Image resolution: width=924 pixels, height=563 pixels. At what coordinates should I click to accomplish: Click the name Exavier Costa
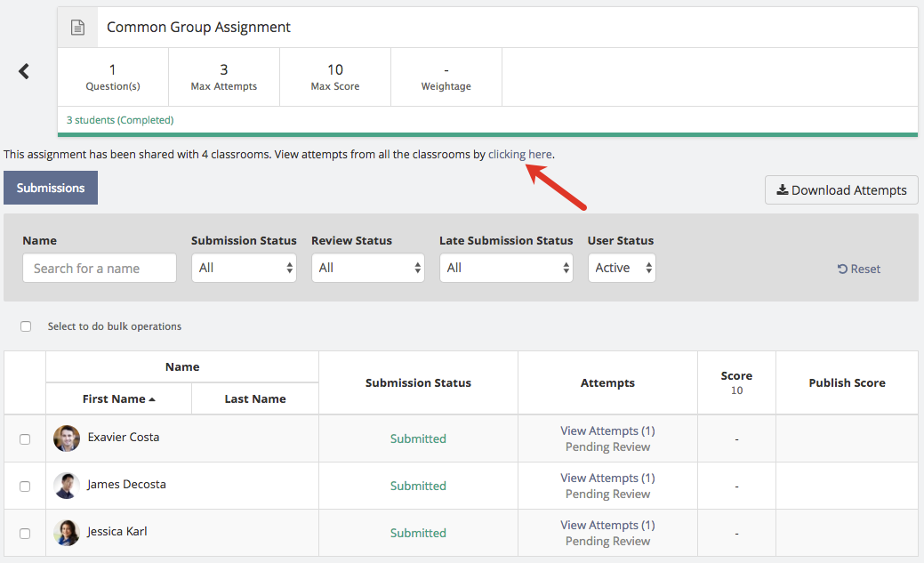click(124, 438)
